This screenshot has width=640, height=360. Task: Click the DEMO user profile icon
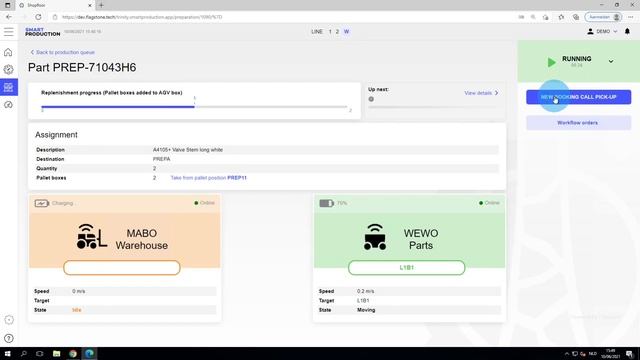tap(590, 31)
